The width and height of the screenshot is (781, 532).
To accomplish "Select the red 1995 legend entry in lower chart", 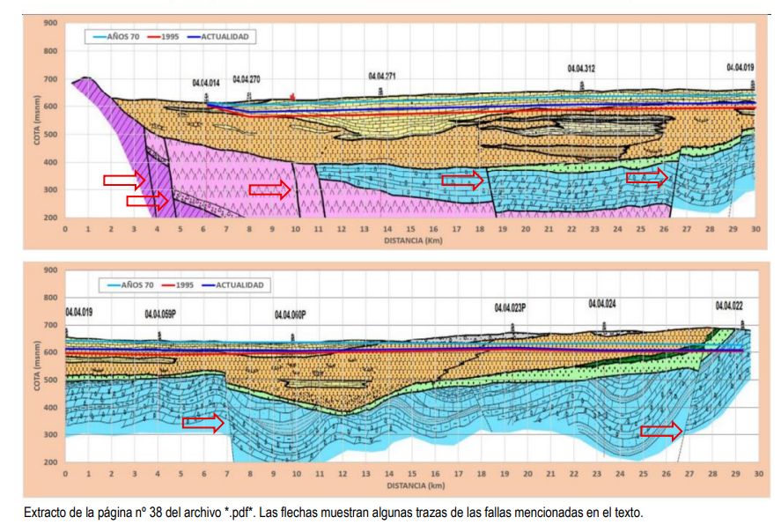I will point(178,284).
